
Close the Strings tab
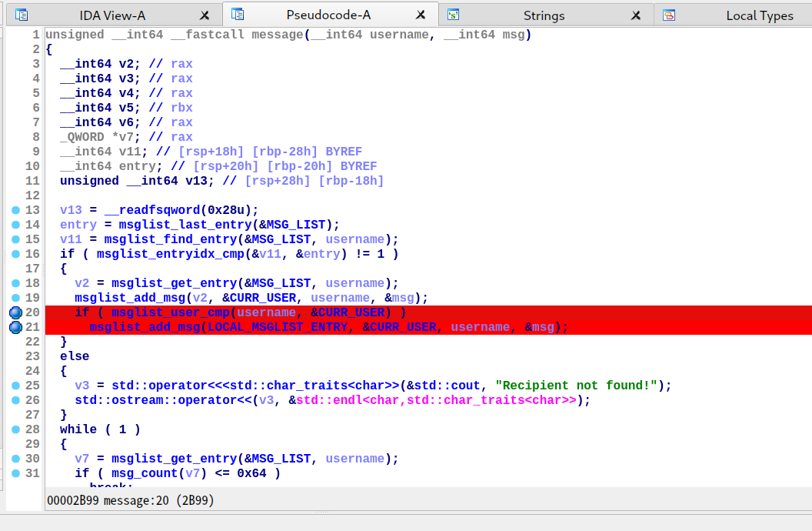point(635,15)
